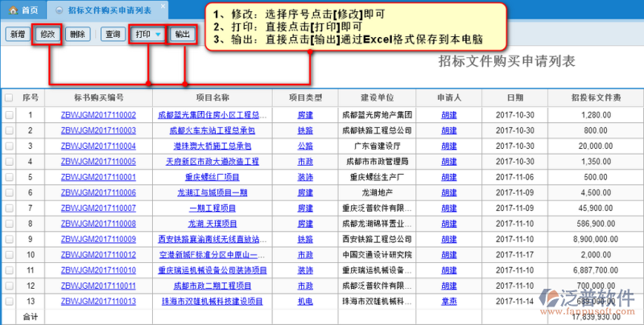Click the 查询 button
The height and width of the screenshot is (325, 644).
113,35
